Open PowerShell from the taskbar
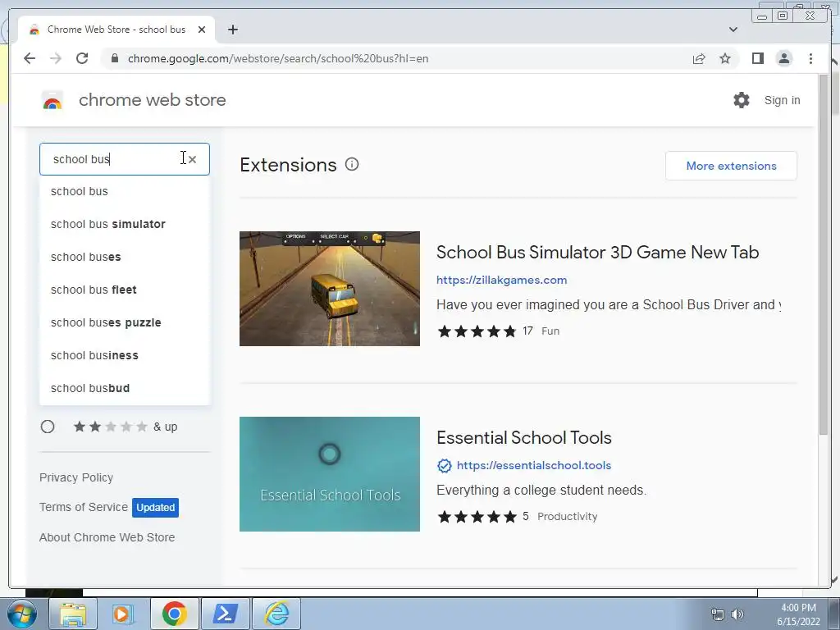840x630 pixels. click(226, 614)
